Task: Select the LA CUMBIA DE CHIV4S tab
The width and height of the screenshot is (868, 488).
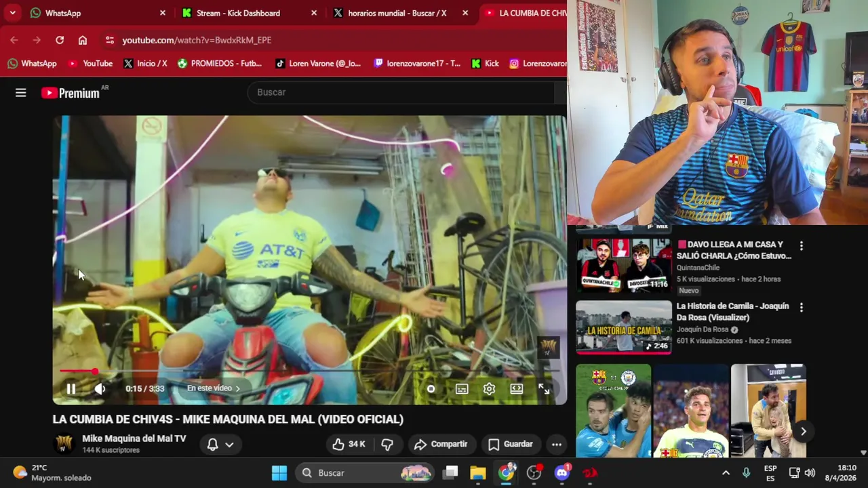Action: 524,13
